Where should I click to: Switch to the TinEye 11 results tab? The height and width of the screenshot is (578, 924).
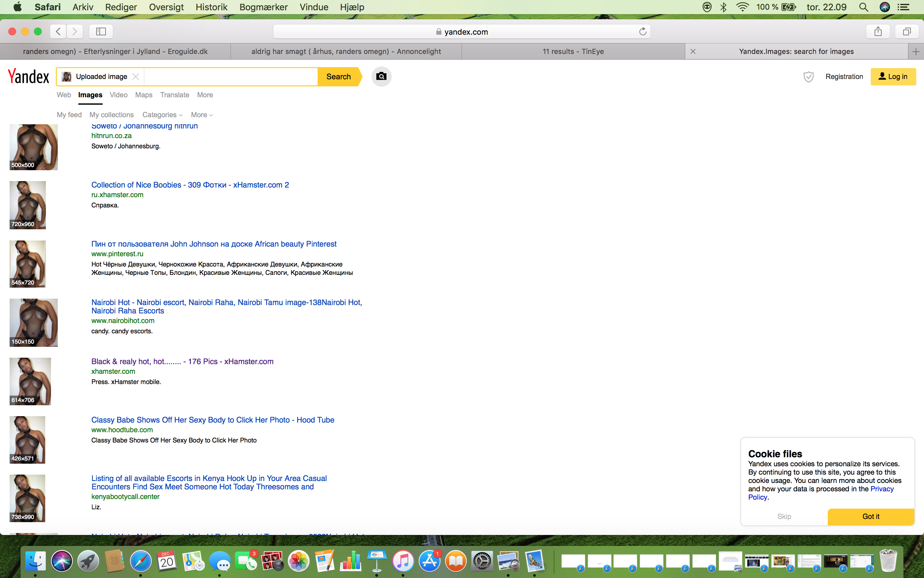click(573, 52)
